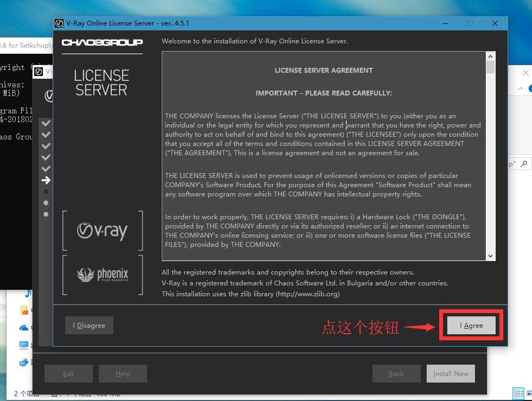Viewport: 532px width, 401px height.
Task: Click Install Now in the background installer
Action: [x=451, y=373]
